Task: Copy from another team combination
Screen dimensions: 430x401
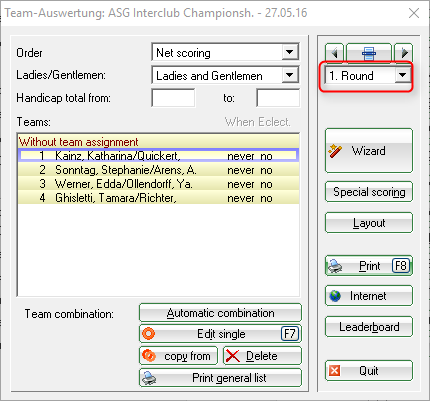Action: [178, 356]
